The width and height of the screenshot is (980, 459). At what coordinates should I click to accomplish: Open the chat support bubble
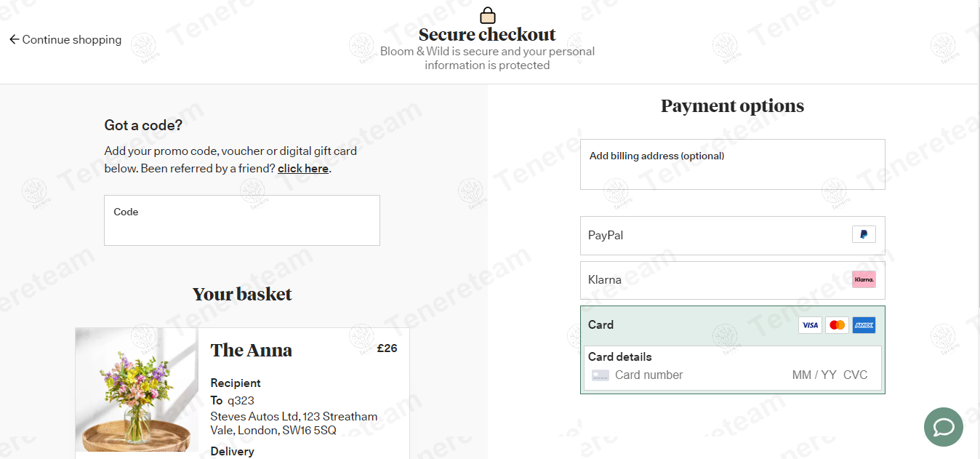[943, 426]
